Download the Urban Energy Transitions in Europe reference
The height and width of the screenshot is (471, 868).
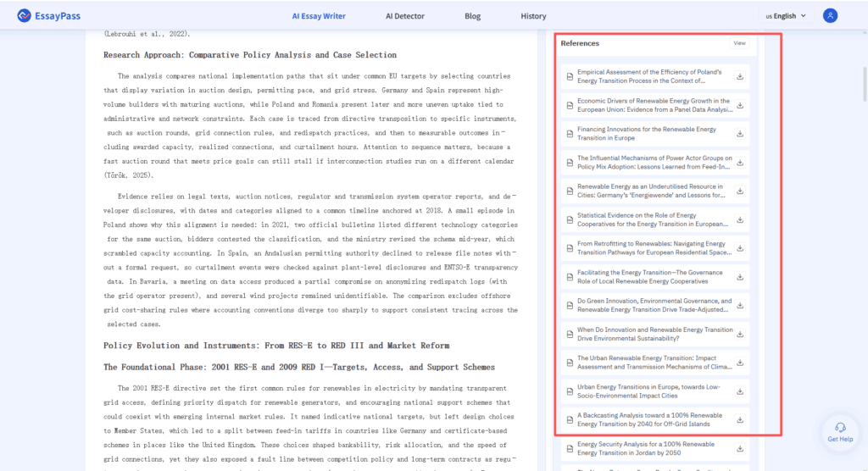coord(739,391)
